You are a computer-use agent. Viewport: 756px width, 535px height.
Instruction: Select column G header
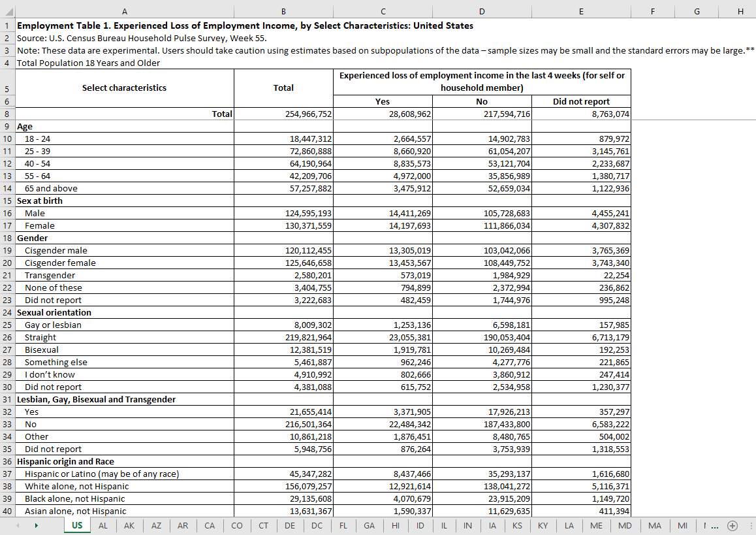(697, 11)
